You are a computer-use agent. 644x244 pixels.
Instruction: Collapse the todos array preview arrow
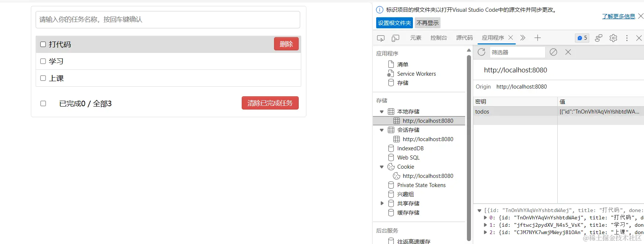point(479,211)
